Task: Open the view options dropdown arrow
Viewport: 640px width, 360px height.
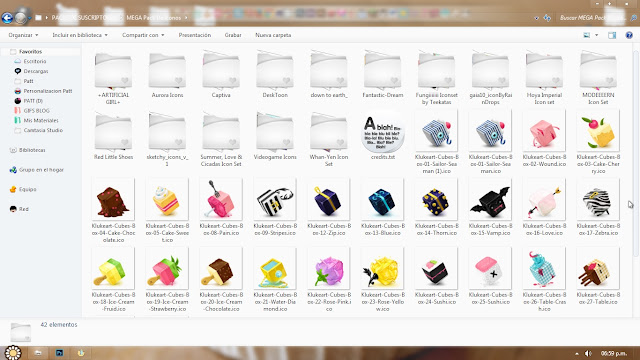Action: 596,35
